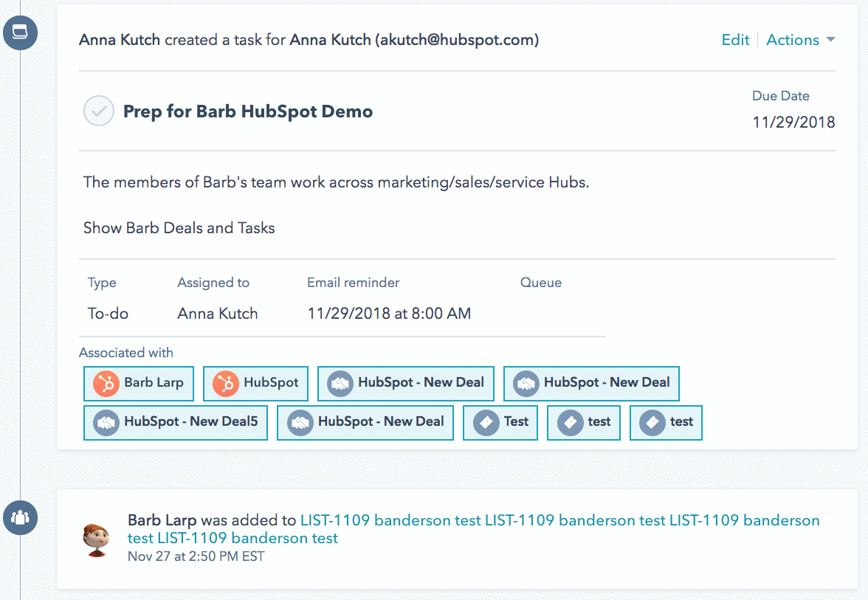Click the list membership timeline icon
868x600 pixels.
20,517
